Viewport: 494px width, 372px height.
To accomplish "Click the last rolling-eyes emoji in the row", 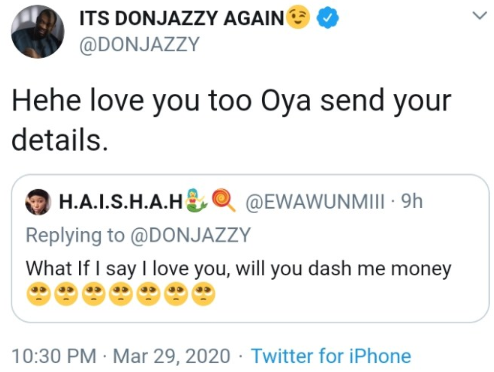I will 204,294.
